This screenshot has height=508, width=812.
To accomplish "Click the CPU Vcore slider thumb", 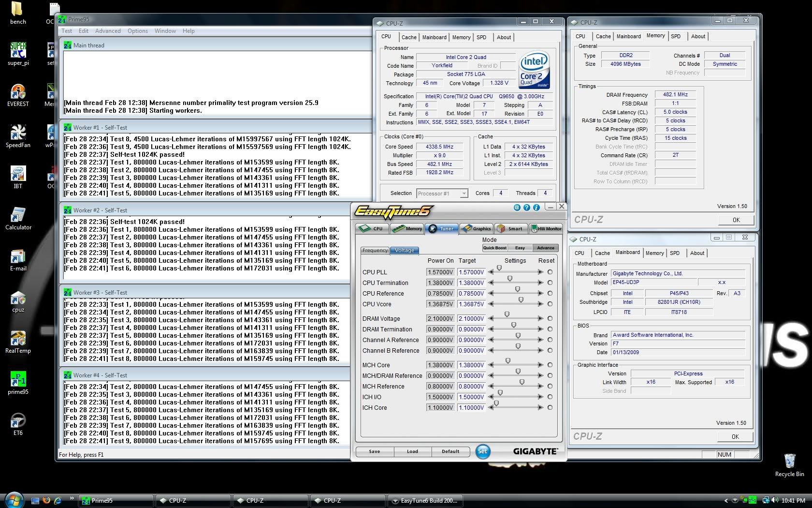I will 521,300.
